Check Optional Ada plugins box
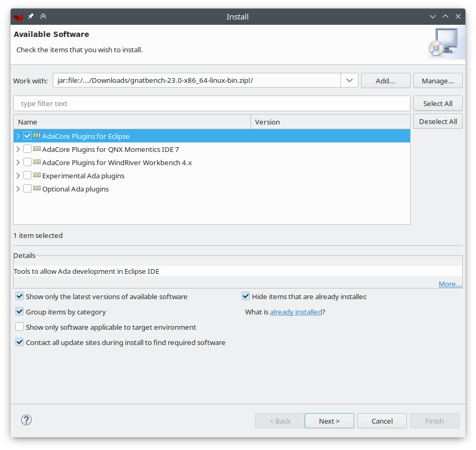The image size is (476, 450). pyautogui.click(x=27, y=188)
